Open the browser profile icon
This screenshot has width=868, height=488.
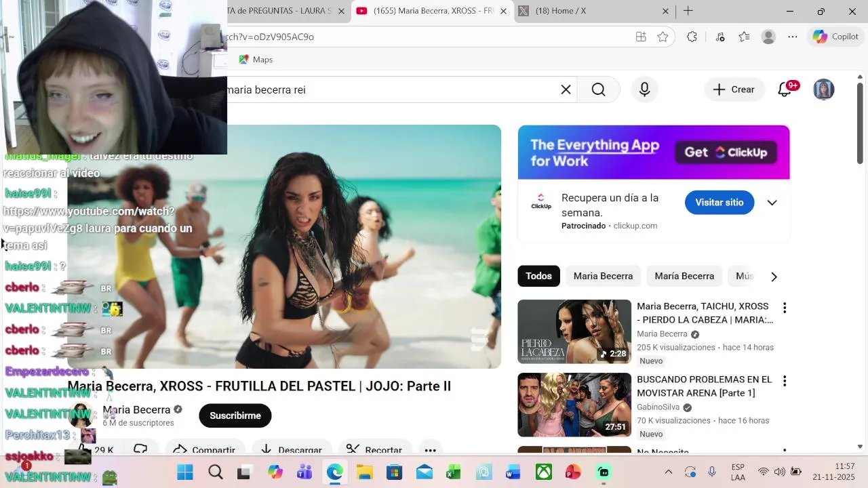(768, 37)
